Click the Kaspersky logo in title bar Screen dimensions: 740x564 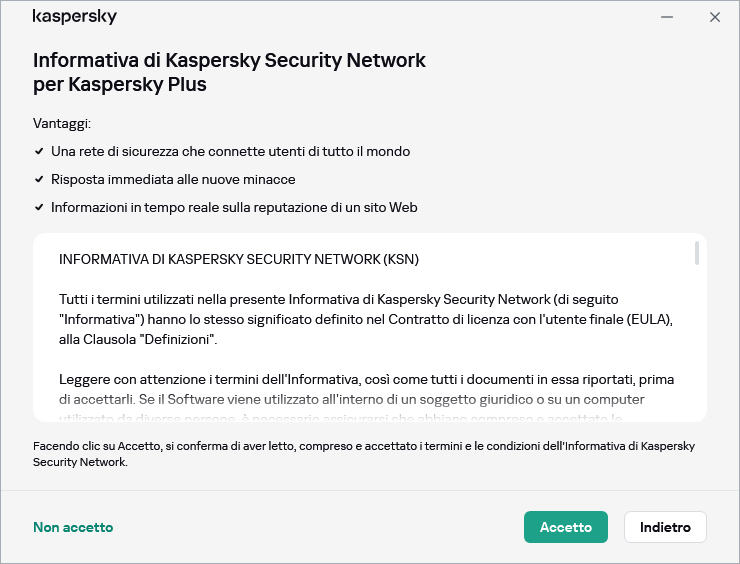[75, 17]
